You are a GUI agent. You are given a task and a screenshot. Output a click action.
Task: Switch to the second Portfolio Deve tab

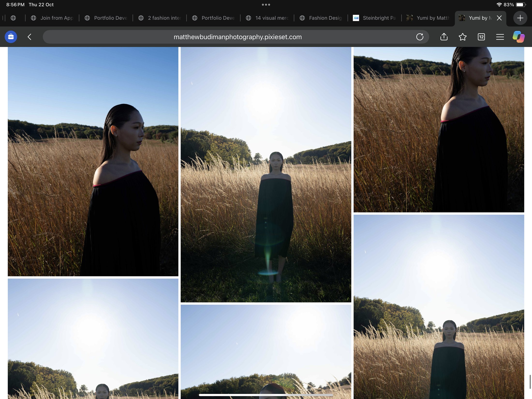coord(213,18)
